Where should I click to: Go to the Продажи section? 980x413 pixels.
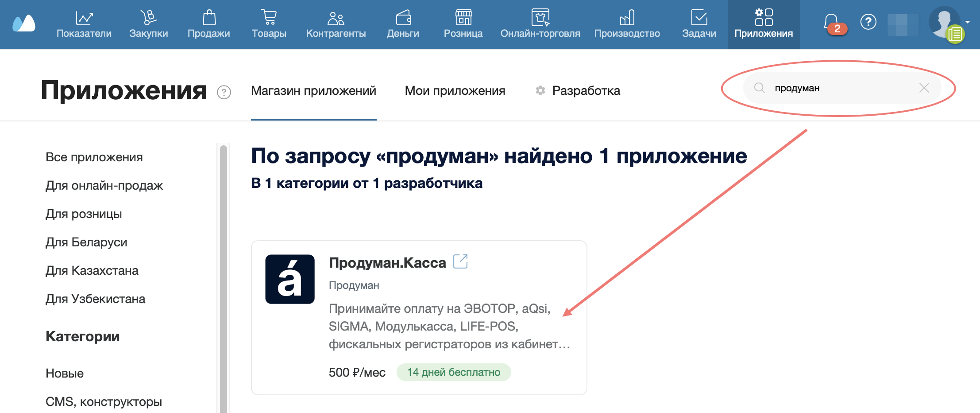[x=209, y=24]
